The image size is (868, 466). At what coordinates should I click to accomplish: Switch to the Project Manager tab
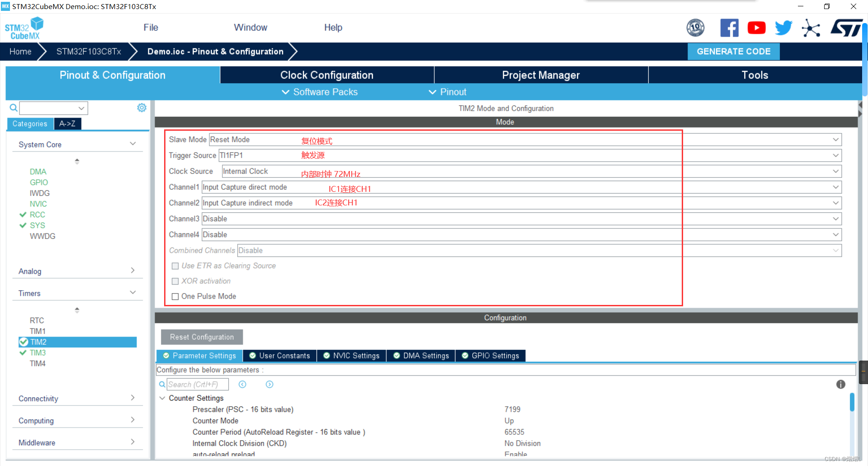click(541, 75)
